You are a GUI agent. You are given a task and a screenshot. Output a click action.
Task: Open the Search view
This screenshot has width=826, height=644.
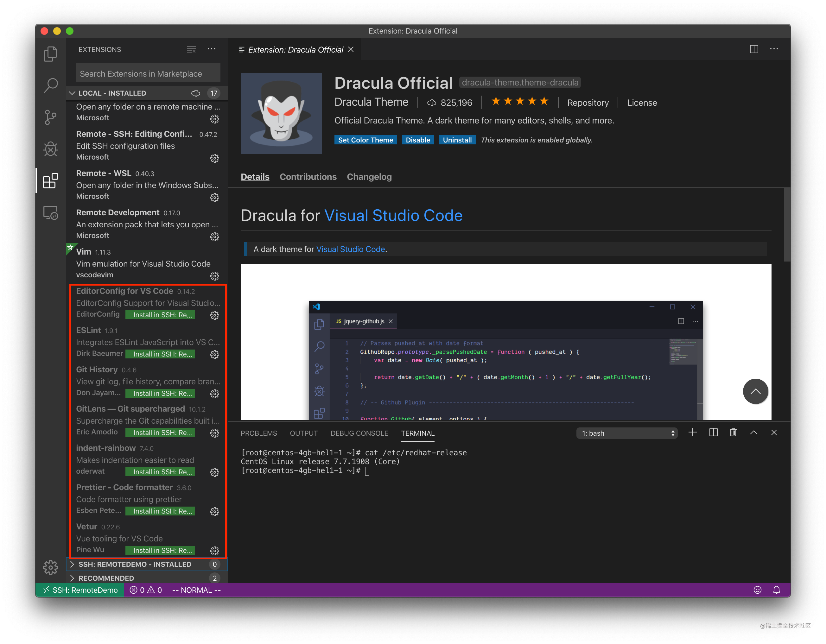51,86
